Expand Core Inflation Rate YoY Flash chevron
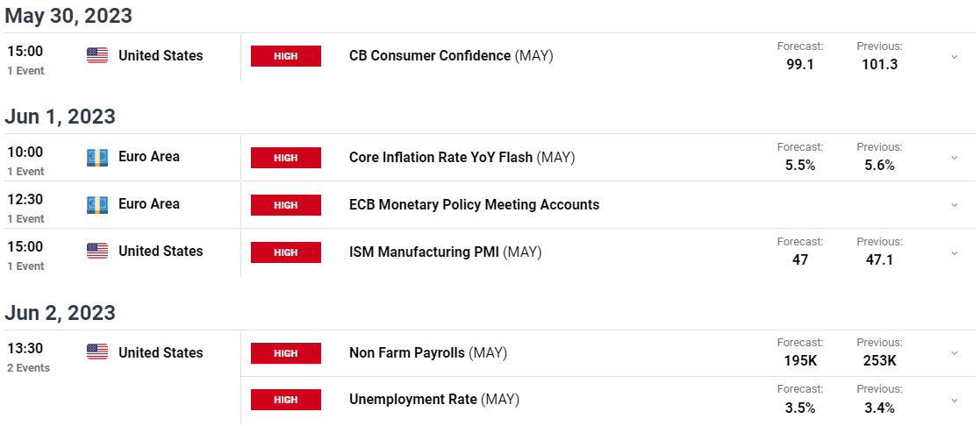The height and width of the screenshot is (426, 980). [955, 158]
